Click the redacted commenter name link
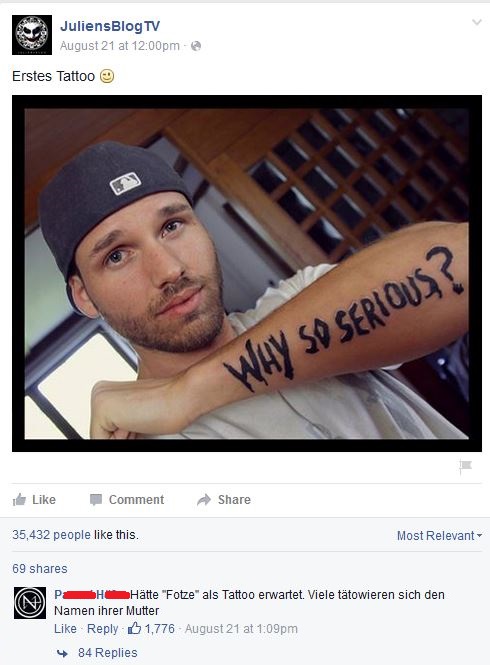Image resolution: width=490 pixels, height=665 pixels. [92, 595]
